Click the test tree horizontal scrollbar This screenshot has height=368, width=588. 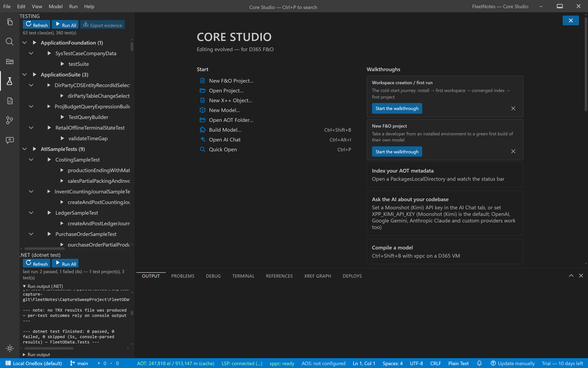[x=45, y=248]
